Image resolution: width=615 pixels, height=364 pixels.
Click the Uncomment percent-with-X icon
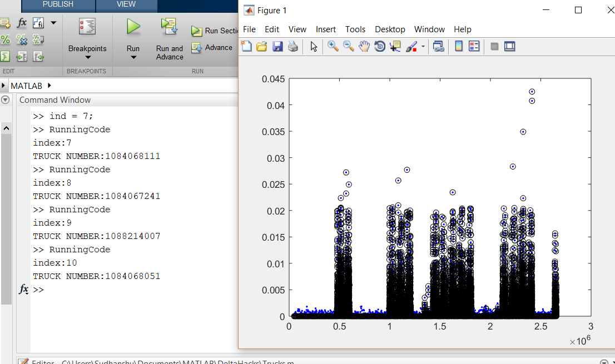(22, 39)
